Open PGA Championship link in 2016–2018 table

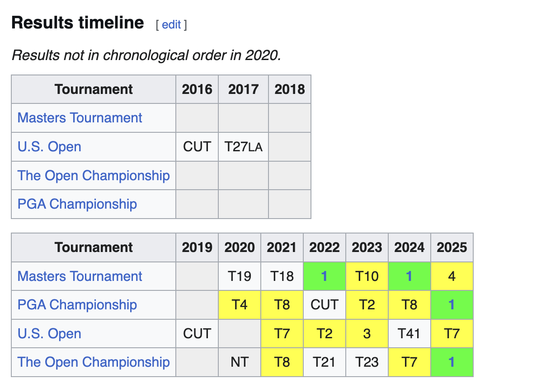coord(77,204)
